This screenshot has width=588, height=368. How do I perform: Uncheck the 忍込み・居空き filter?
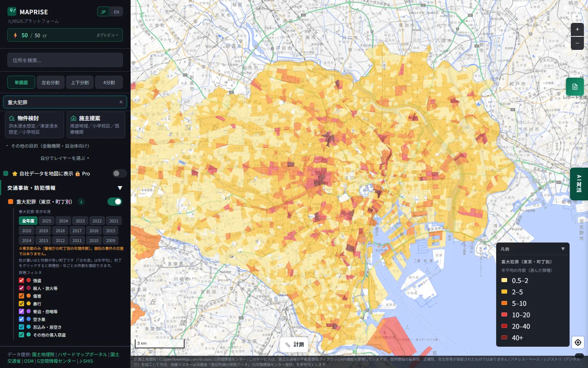(21, 327)
